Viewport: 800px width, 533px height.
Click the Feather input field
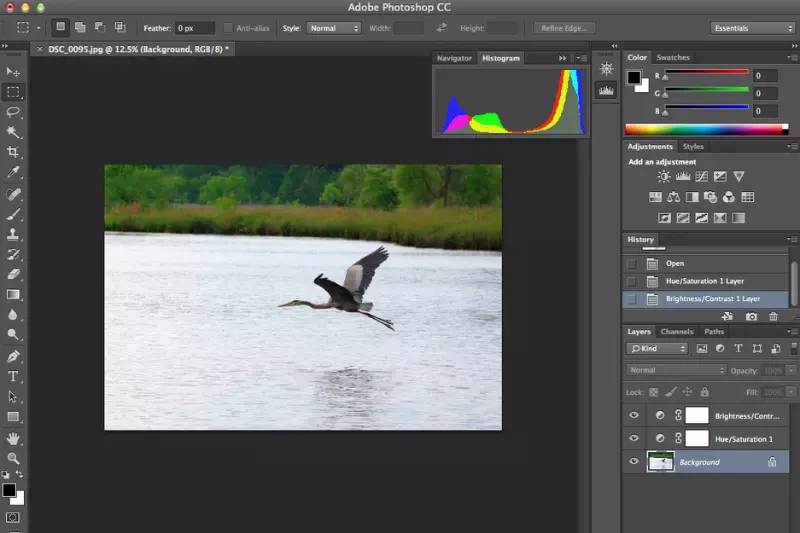click(x=194, y=28)
